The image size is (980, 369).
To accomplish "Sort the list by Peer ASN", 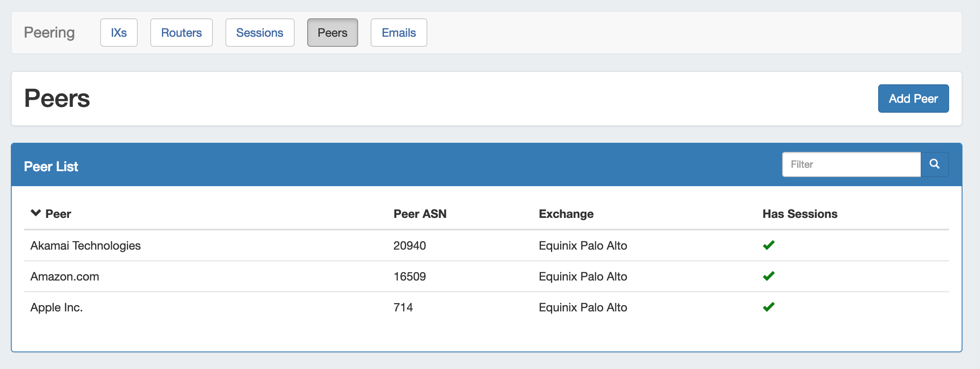I will pyautogui.click(x=419, y=214).
